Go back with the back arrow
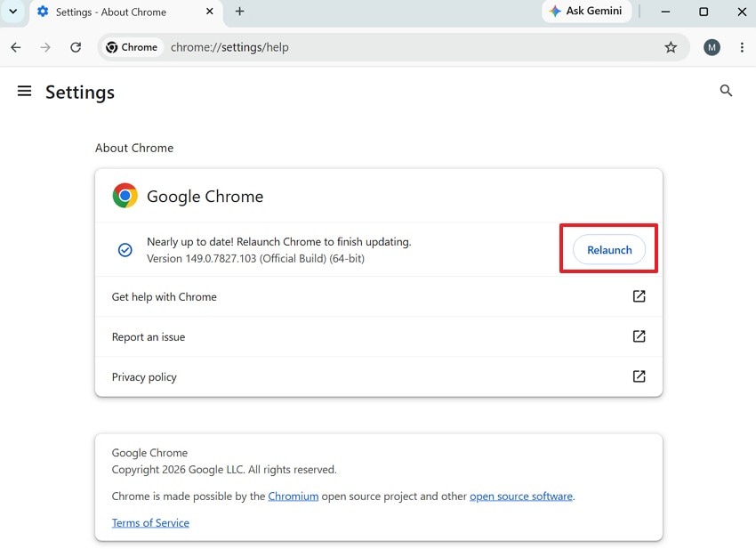The width and height of the screenshot is (756, 549). [16, 47]
